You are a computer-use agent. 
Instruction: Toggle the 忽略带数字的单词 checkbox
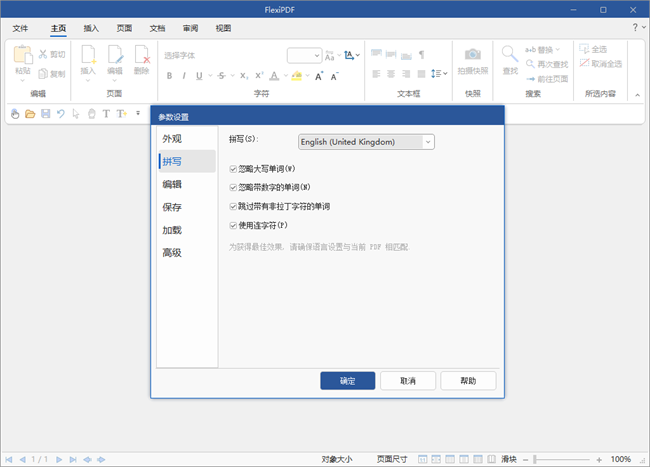[234, 187]
